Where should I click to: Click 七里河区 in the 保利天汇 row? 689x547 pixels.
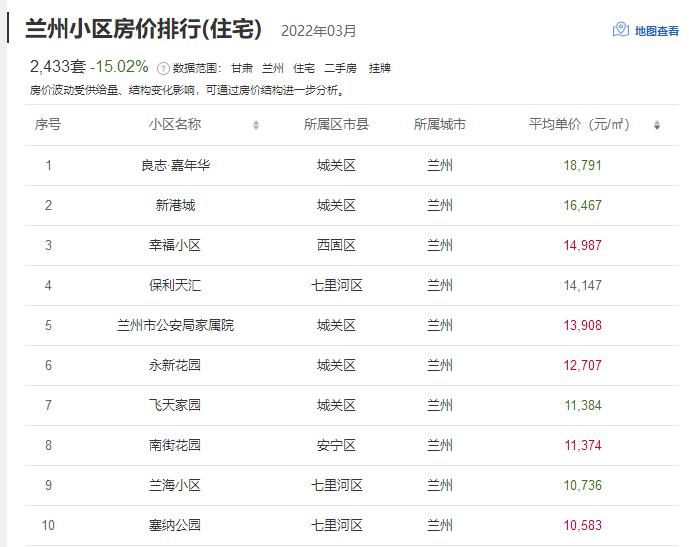pos(337,286)
